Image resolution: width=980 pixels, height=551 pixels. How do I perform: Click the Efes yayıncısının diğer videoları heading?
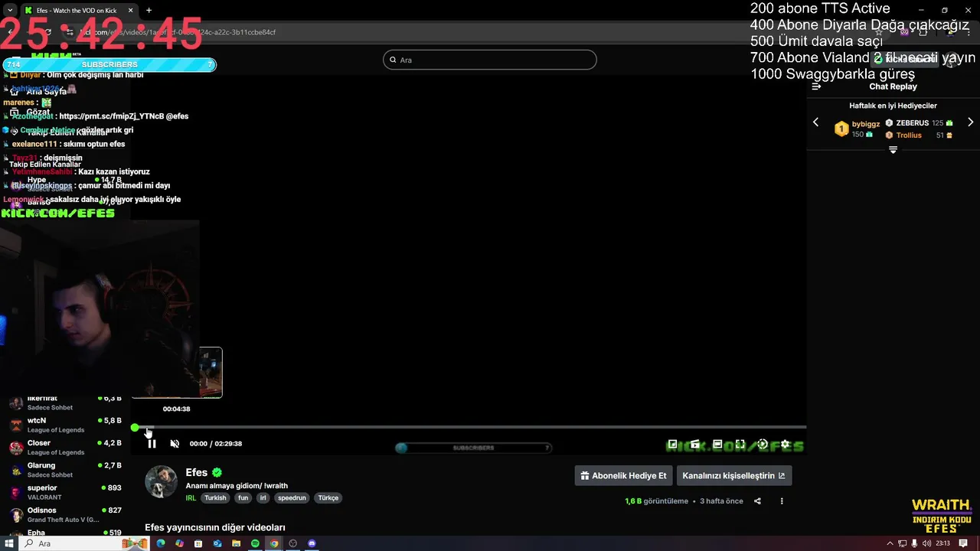tap(215, 527)
